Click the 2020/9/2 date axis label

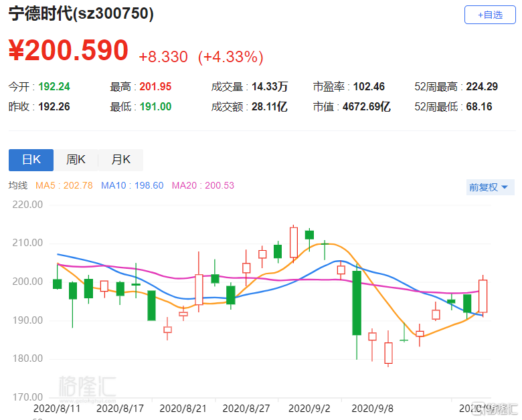(x=309, y=409)
